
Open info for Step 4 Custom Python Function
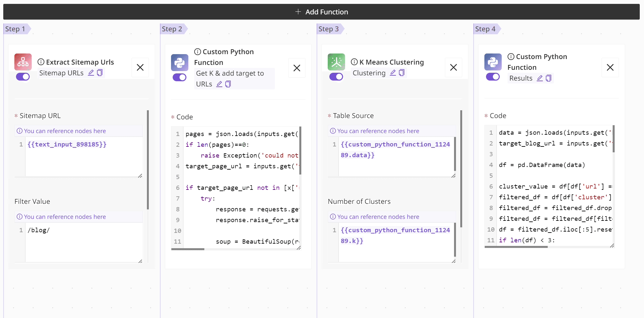pyautogui.click(x=511, y=56)
